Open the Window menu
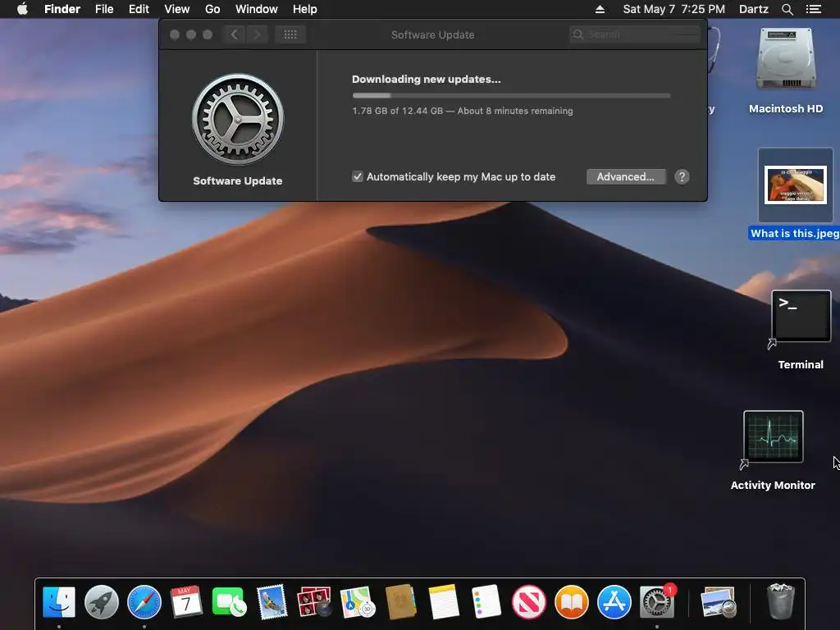Screen dimensions: 840x630 tap(257, 9)
